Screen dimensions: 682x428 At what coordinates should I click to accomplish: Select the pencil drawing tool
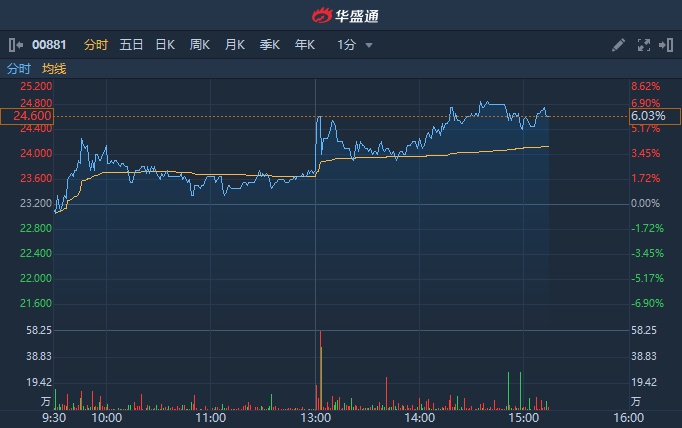coord(618,45)
